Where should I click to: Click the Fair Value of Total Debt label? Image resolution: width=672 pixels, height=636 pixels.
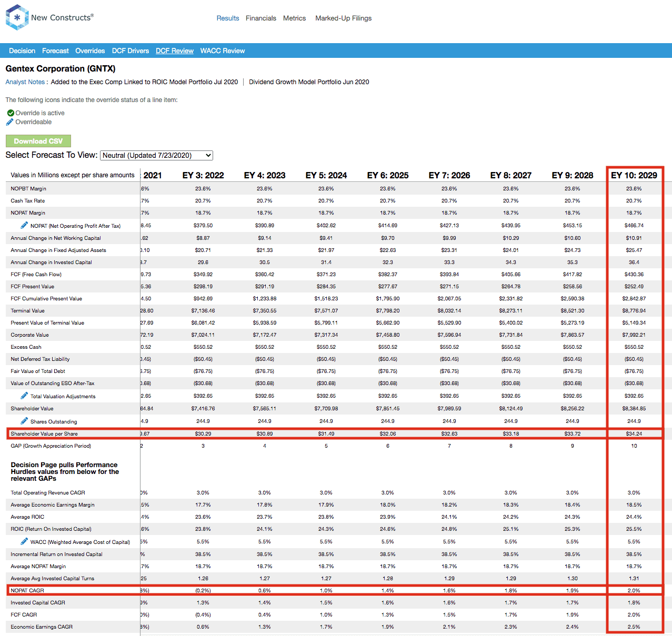pyautogui.click(x=38, y=371)
